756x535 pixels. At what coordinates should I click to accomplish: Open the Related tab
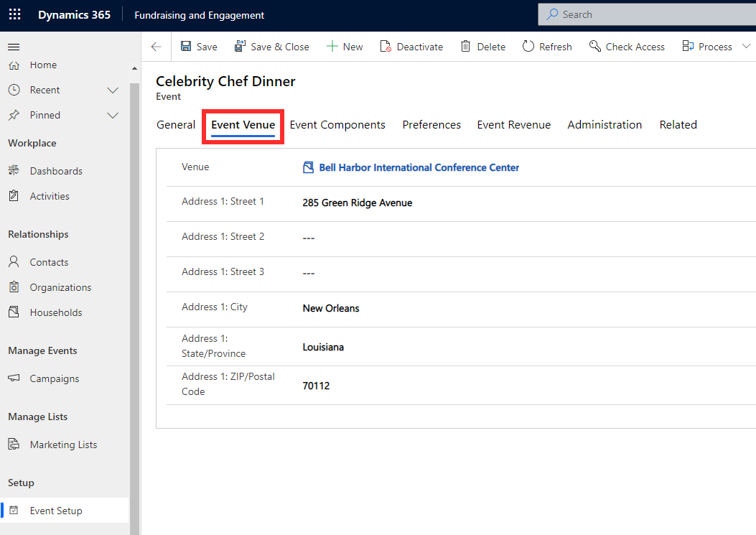(x=678, y=125)
